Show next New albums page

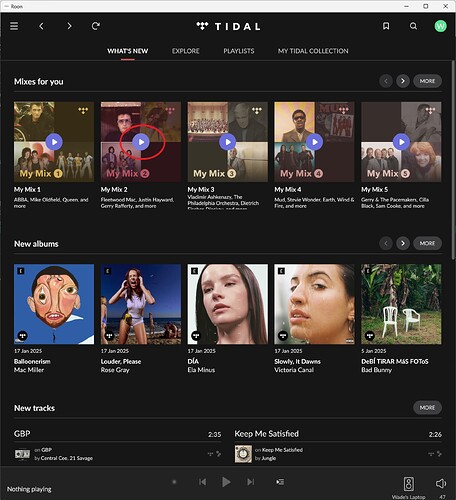[x=403, y=243]
